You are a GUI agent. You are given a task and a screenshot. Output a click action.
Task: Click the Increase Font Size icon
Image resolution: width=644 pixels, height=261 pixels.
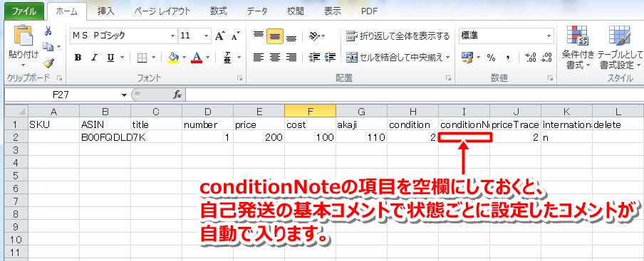[219, 36]
